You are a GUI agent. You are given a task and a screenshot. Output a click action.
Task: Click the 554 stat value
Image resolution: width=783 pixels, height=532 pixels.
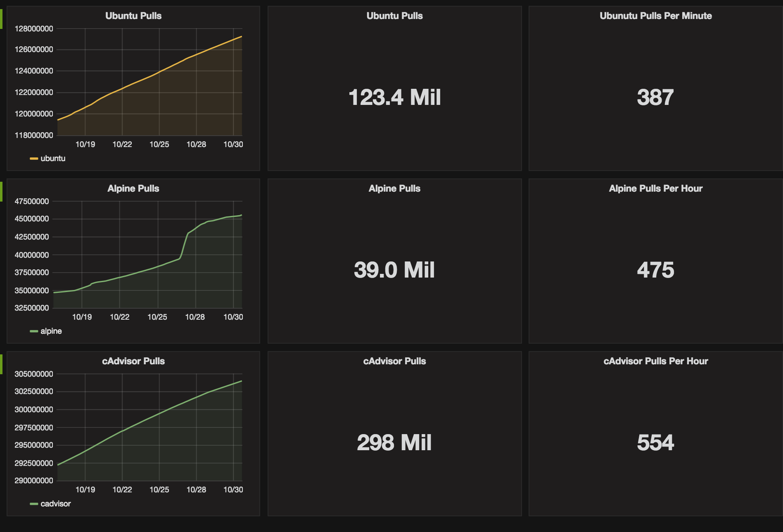pyautogui.click(x=655, y=442)
